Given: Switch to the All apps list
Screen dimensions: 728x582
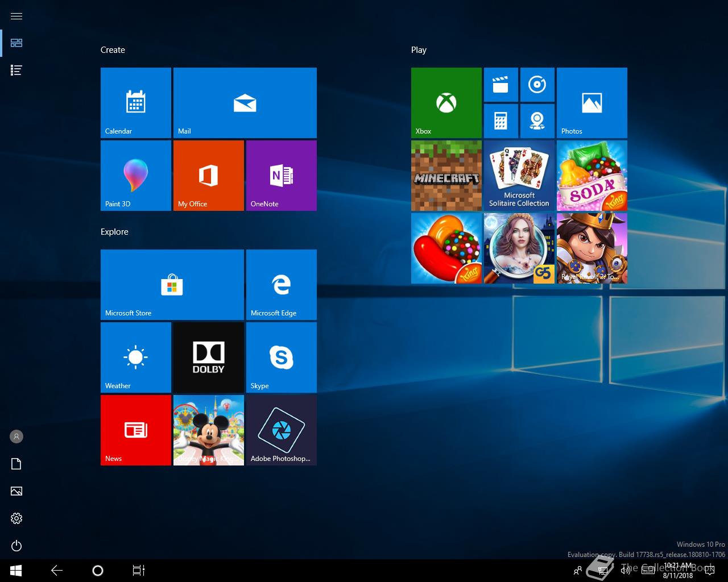Looking at the screenshot, I should click(x=16, y=70).
